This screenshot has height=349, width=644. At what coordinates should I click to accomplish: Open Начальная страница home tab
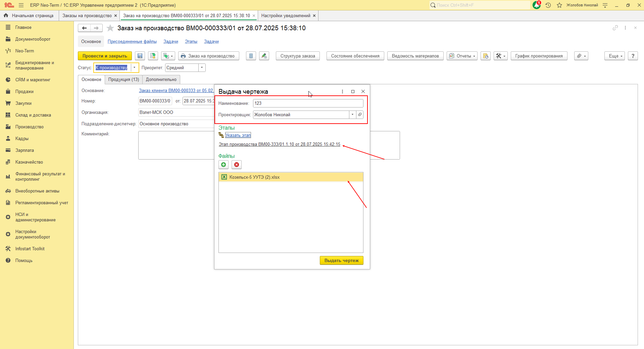(29, 16)
